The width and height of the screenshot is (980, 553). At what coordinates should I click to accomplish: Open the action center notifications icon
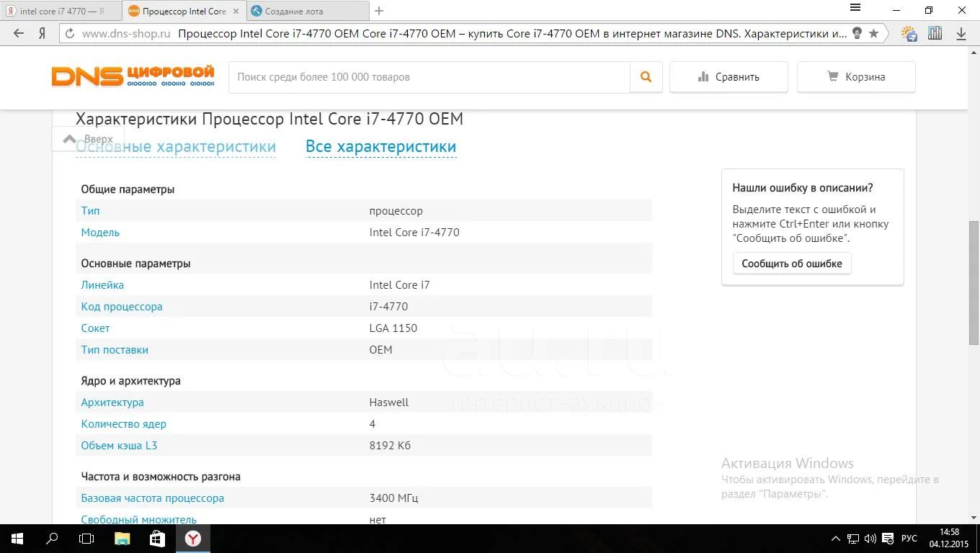888,539
